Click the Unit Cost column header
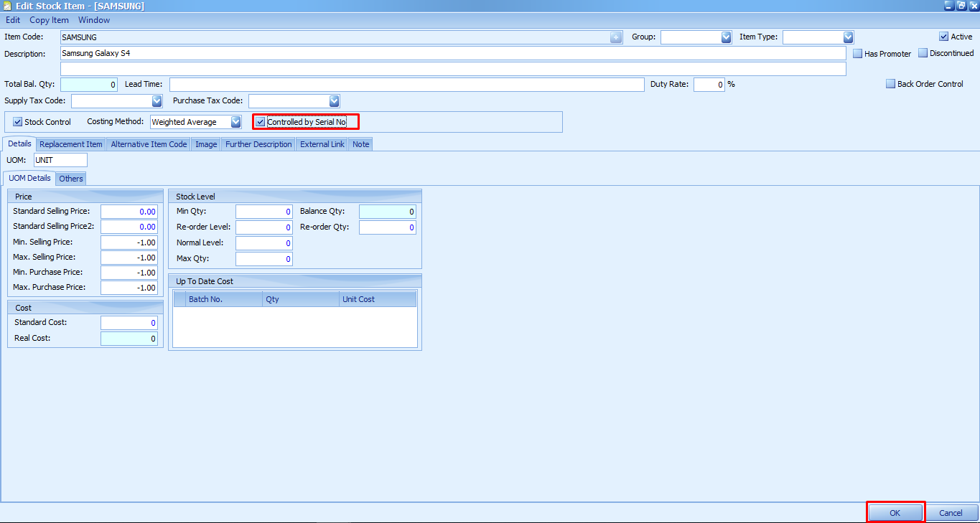This screenshot has width=980, height=523. [378, 299]
